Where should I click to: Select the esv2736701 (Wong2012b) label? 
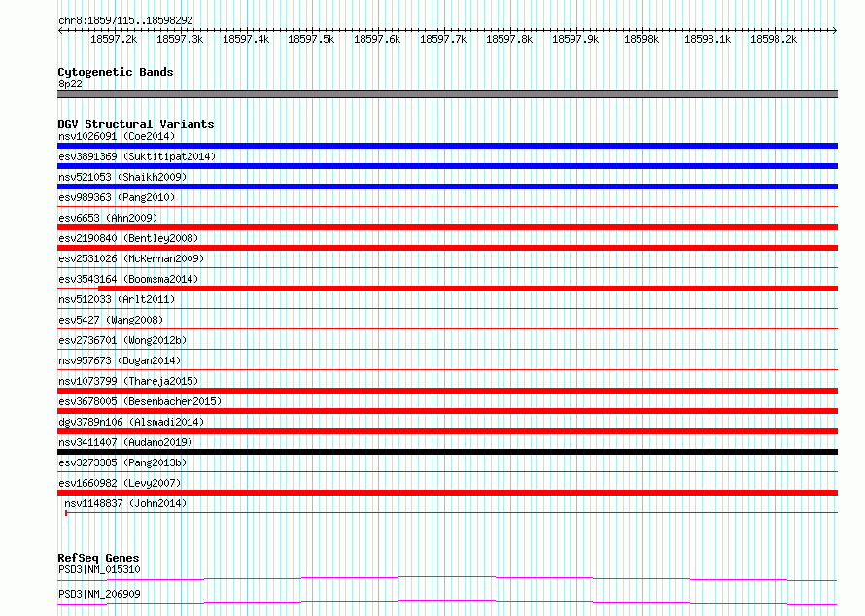[122, 340]
